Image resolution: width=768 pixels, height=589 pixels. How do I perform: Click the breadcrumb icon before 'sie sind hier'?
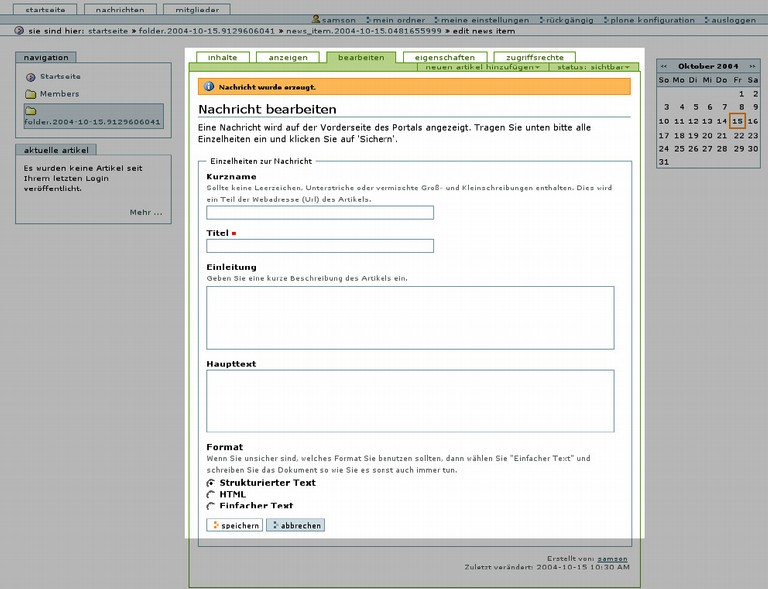coord(20,31)
